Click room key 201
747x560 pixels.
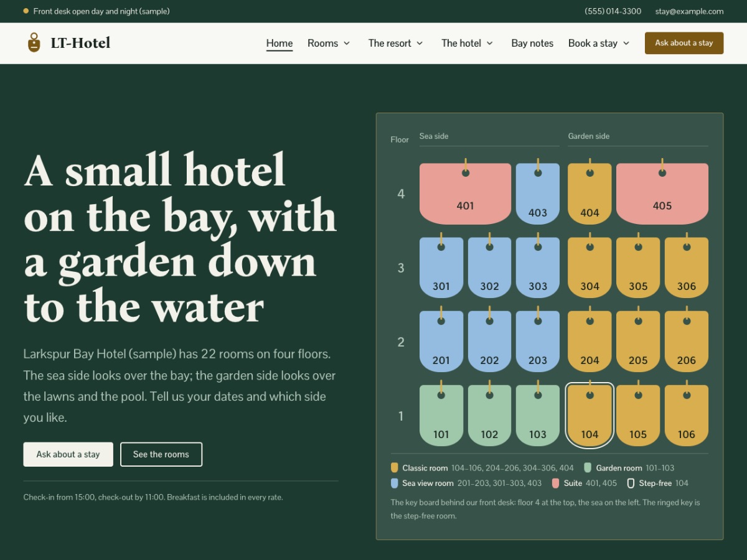point(441,342)
